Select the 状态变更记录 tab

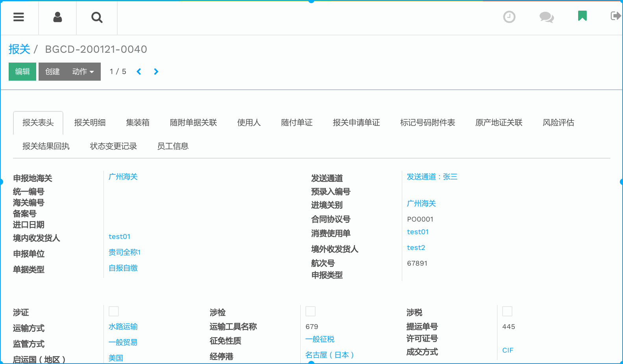pos(113,146)
